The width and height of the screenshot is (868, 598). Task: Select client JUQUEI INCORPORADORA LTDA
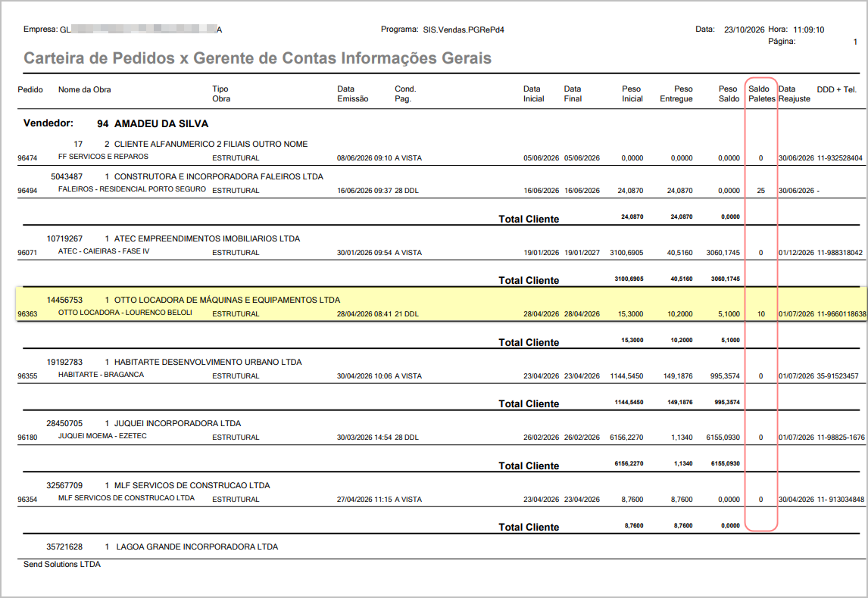pos(178,424)
